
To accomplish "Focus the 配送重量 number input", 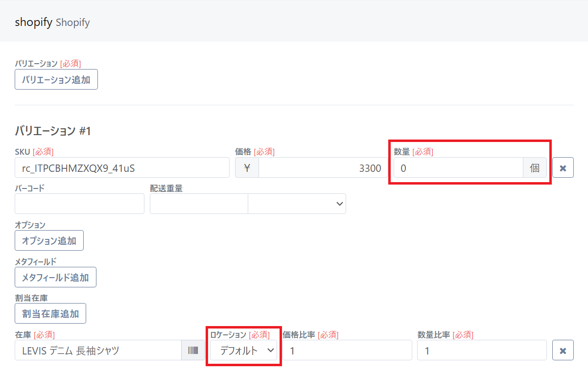I will coord(199,204).
